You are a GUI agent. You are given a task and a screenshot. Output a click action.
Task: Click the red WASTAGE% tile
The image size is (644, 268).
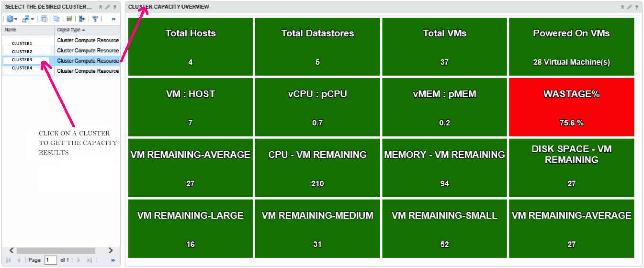[x=571, y=107]
